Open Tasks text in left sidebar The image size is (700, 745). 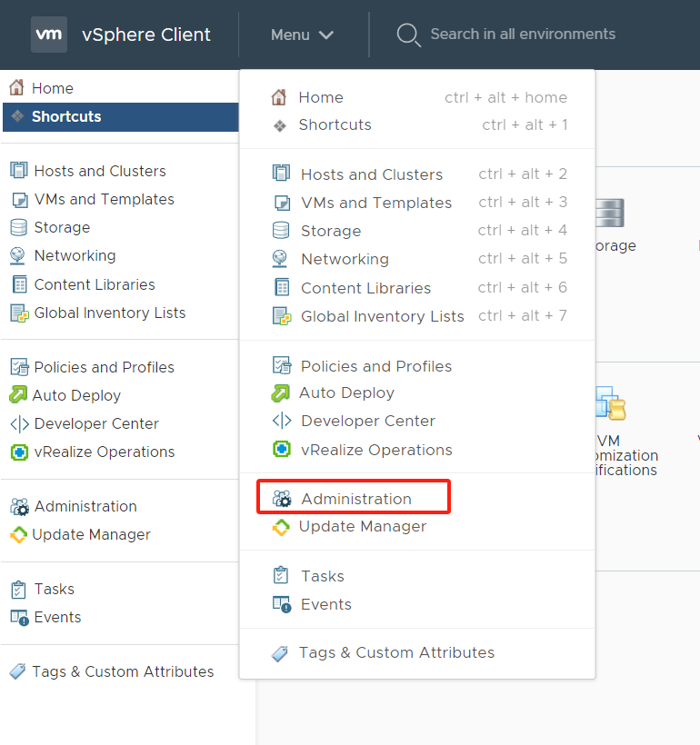click(x=55, y=589)
